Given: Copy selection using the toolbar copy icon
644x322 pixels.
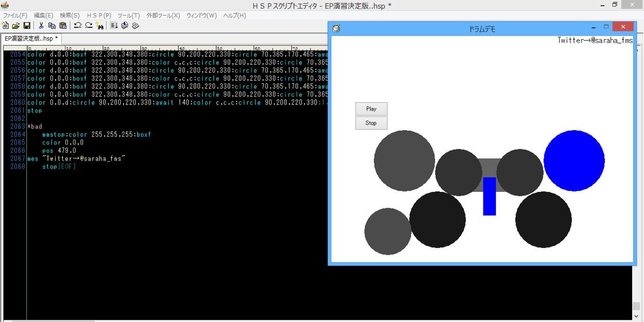Looking at the screenshot, I should tap(52, 25).
